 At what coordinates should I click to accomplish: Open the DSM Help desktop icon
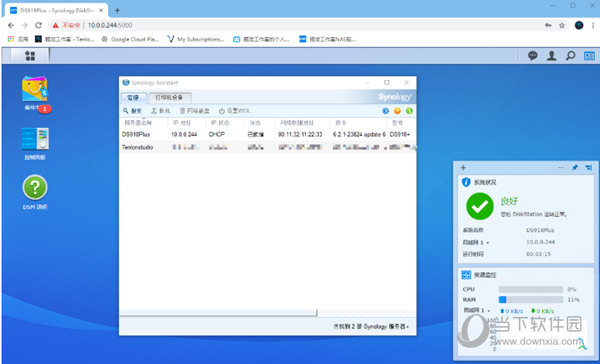point(35,187)
